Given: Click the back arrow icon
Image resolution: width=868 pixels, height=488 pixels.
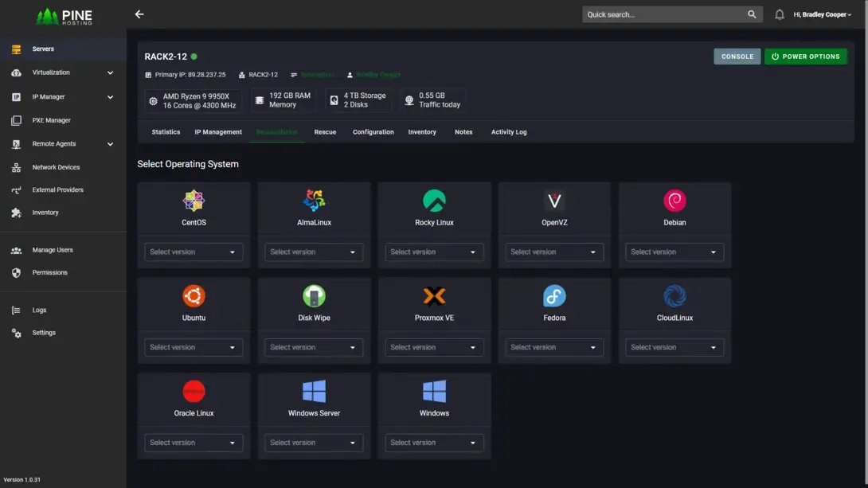Looking at the screenshot, I should tap(139, 14).
